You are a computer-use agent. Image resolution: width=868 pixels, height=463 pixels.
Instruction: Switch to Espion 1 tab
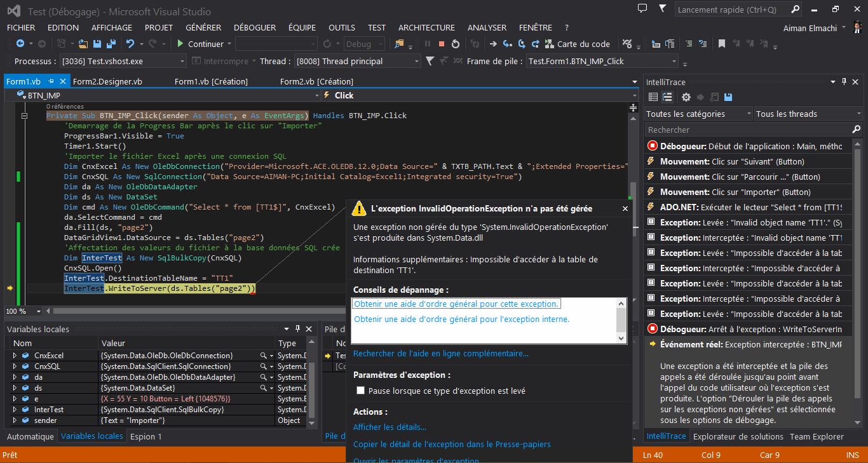146,436
